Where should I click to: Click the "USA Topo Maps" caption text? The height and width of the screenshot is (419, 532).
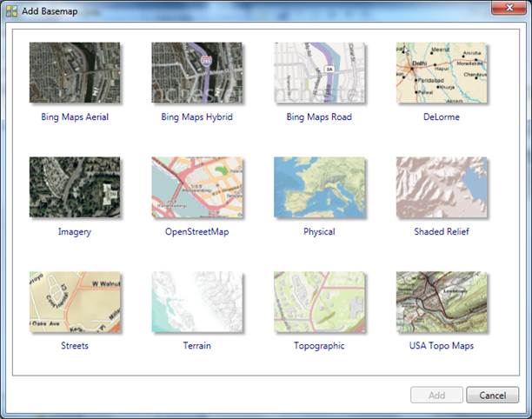click(442, 346)
